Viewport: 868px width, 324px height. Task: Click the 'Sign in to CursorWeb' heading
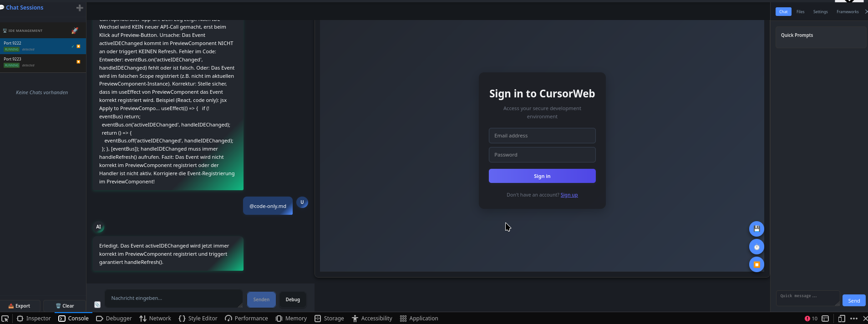(542, 94)
